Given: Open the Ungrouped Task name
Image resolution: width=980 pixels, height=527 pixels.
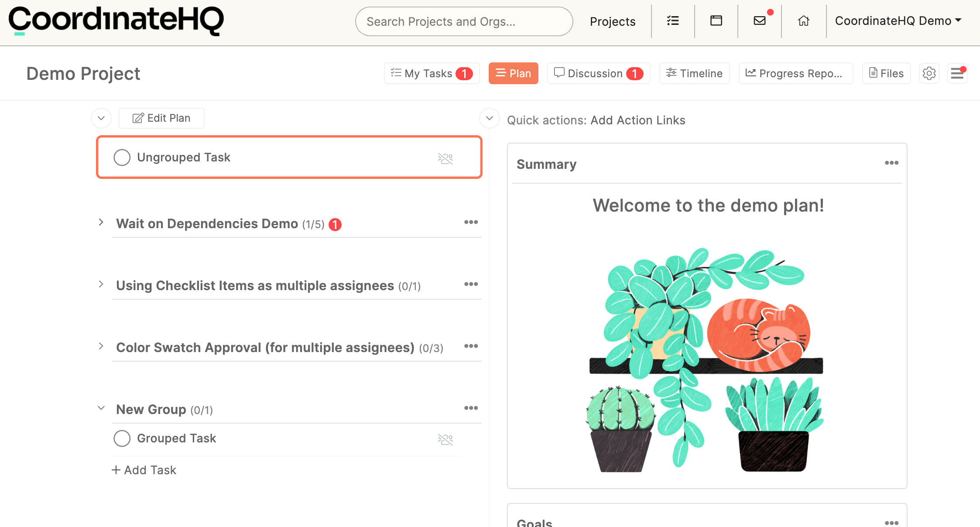Looking at the screenshot, I should pyautogui.click(x=184, y=157).
